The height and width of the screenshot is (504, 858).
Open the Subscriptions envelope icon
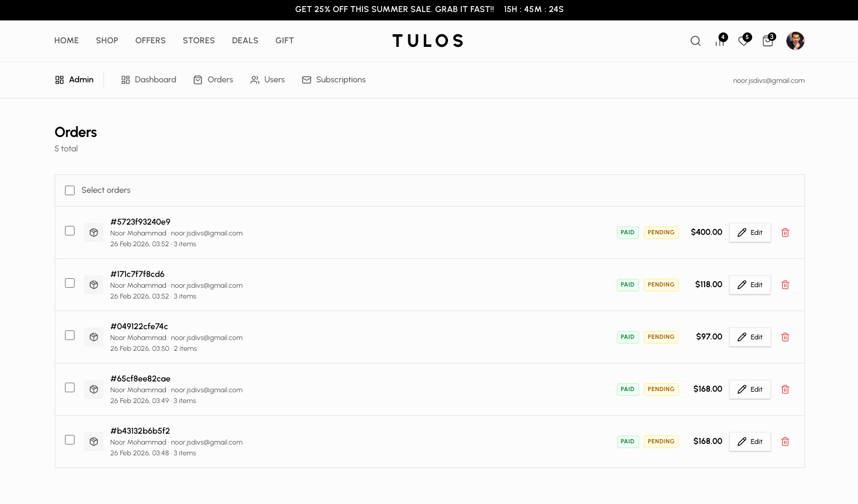(x=306, y=79)
